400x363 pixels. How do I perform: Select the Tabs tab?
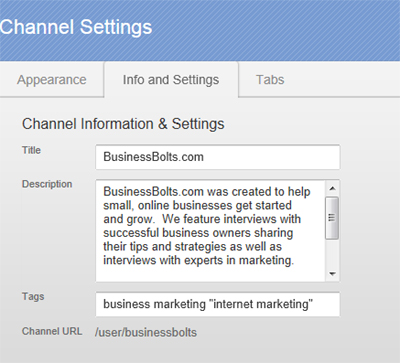[x=270, y=80]
